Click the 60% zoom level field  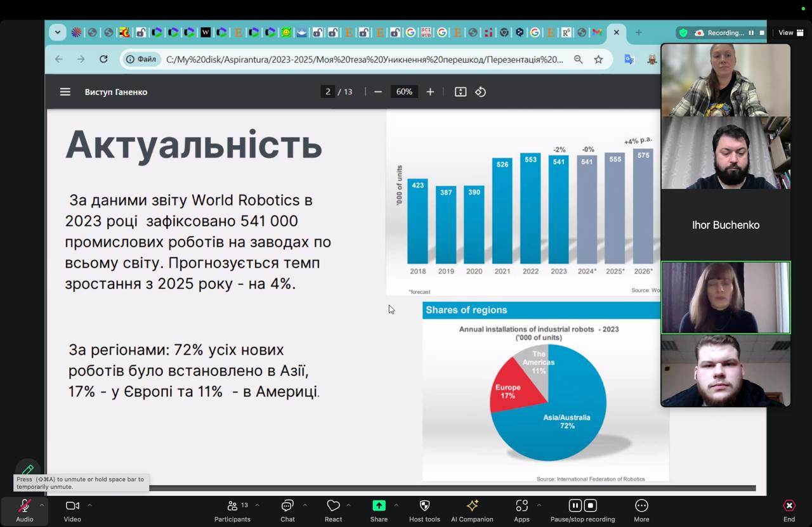[x=404, y=92]
